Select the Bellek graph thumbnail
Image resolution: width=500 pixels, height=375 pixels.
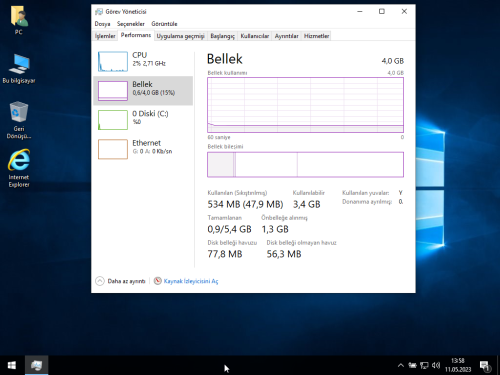113,91
